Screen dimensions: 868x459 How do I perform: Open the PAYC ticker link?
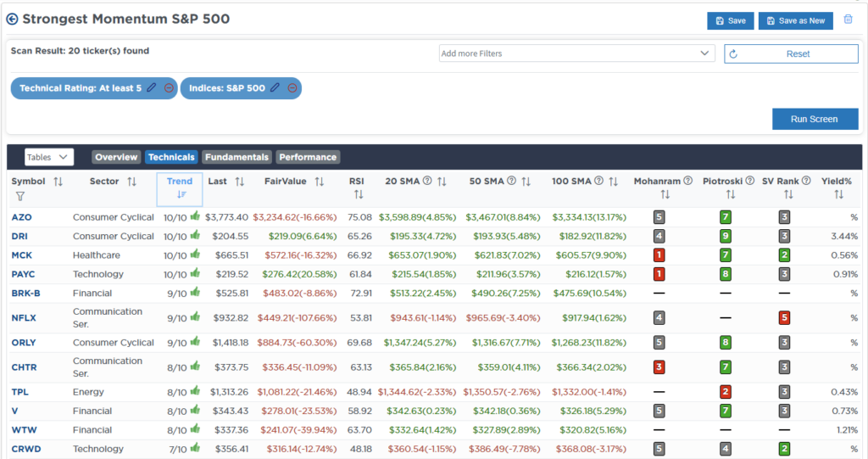pyautogui.click(x=23, y=274)
